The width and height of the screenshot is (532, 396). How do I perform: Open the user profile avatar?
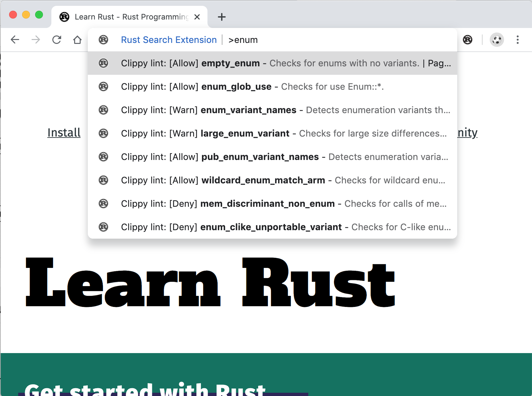click(x=497, y=40)
